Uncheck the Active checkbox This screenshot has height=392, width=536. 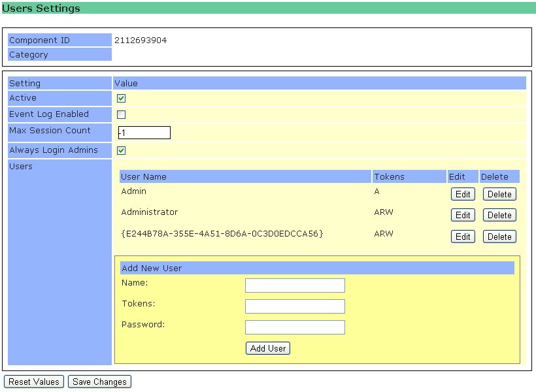[121, 99]
